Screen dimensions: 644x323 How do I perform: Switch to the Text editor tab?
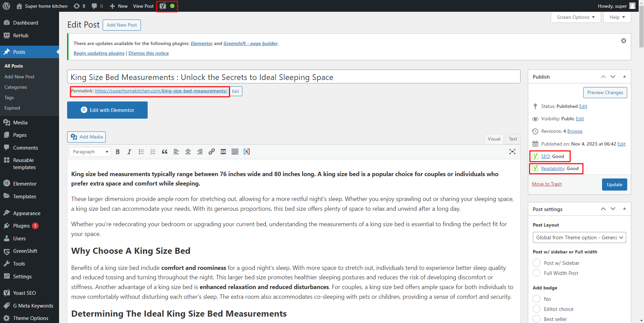coord(512,139)
